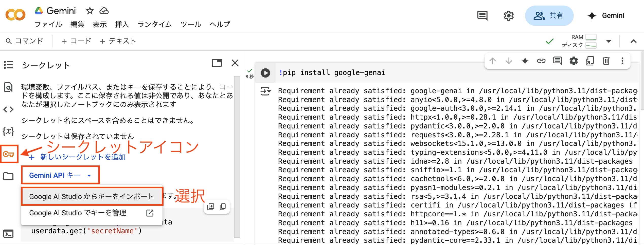Select Google AI Studio からキーをインポート
The height and width of the screenshot is (246, 644).
(x=92, y=196)
